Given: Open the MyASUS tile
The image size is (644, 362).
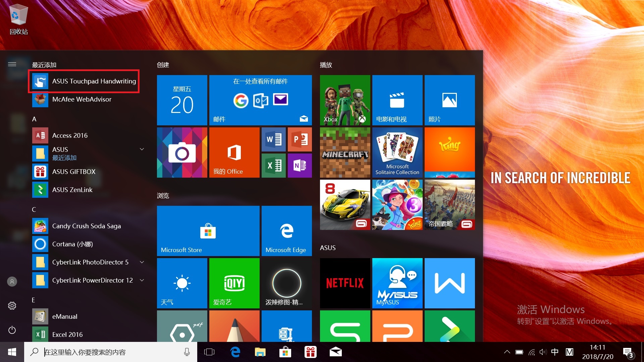Looking at the screenshot, I should pos(397,283).
